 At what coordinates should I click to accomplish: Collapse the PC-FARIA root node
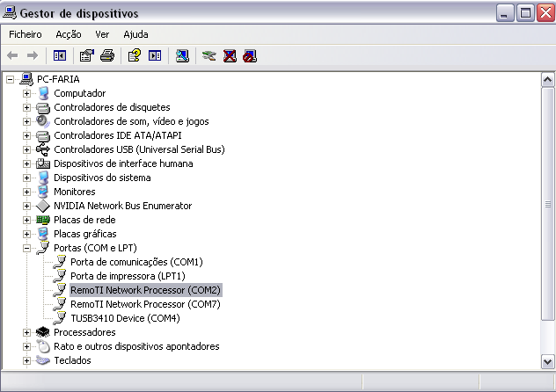[10, 79]
